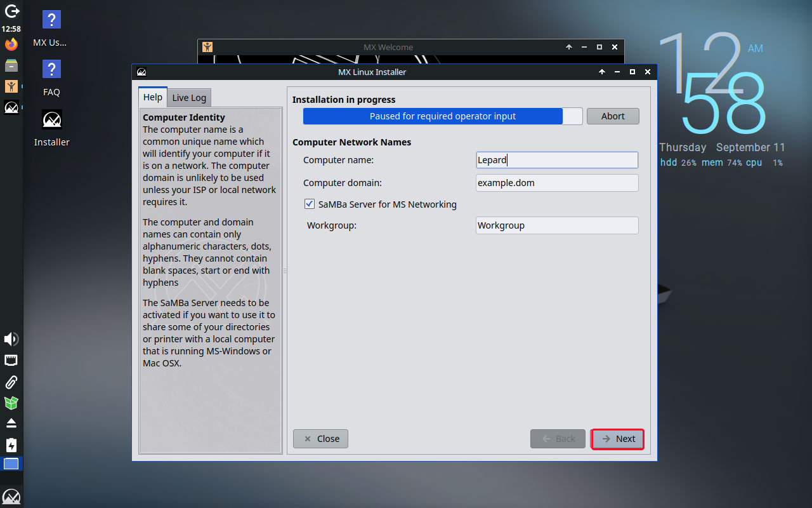The height and width of the screenshot is (508, 812).
Task: Keep MX Welcome window always on top
Action: [569, 47]
